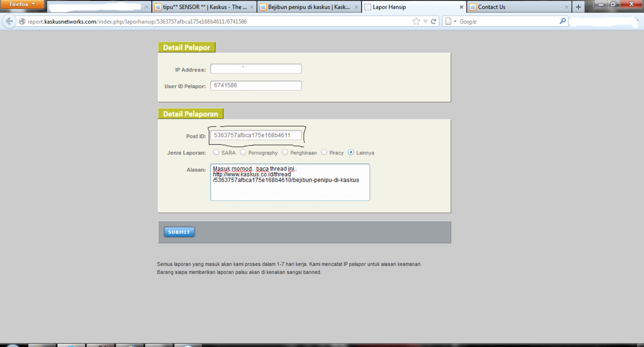Switch to the tipu** SENSOR ** tab
This screenshot has width=644, height=347.
[204, 7]
